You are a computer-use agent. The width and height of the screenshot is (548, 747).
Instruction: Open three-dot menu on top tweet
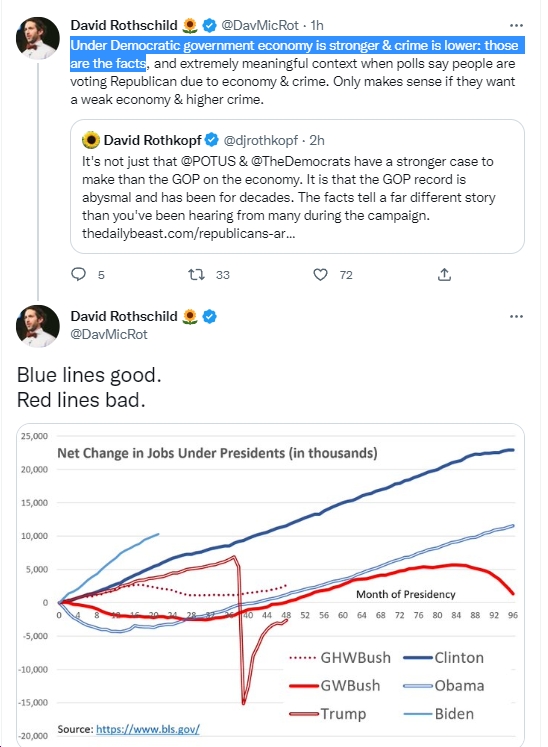point(516,25)
